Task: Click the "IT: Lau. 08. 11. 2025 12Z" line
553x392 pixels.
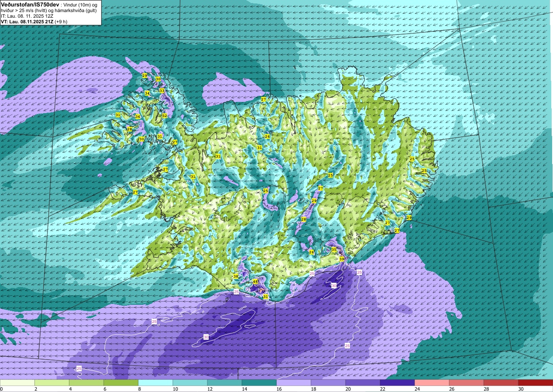Action: [x=27, y=16]
